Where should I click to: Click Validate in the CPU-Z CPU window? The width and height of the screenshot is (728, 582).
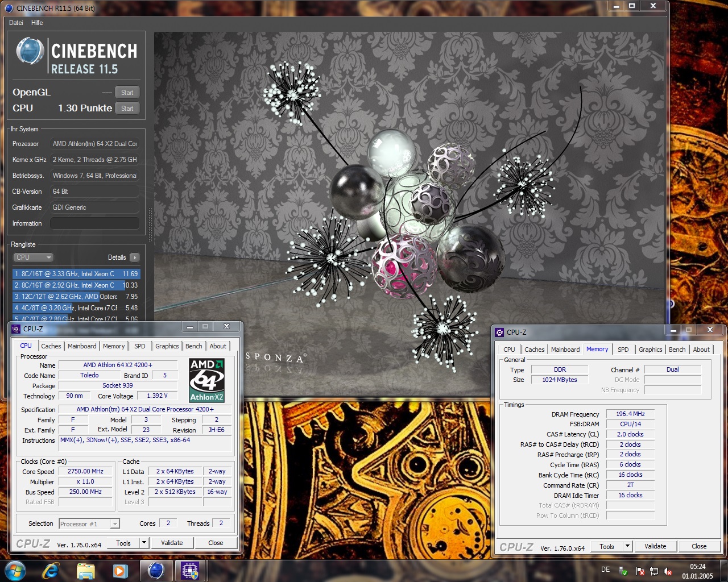click(x=172, y=543)
